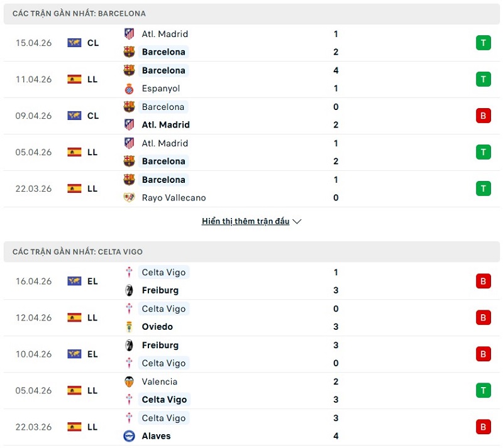Open the Celta Vigo team name link
This screenshot has width=503, height=448.
tap(164, 272)
